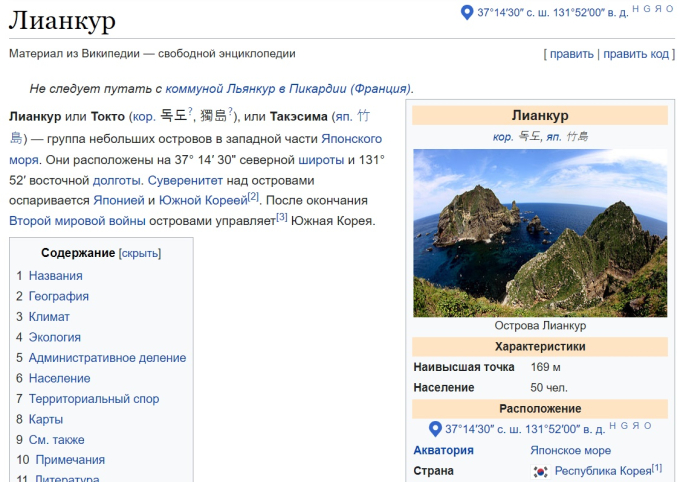Click the «50 чел.» population value
Viewport: 680px width, 482px height.
[549, 387]
